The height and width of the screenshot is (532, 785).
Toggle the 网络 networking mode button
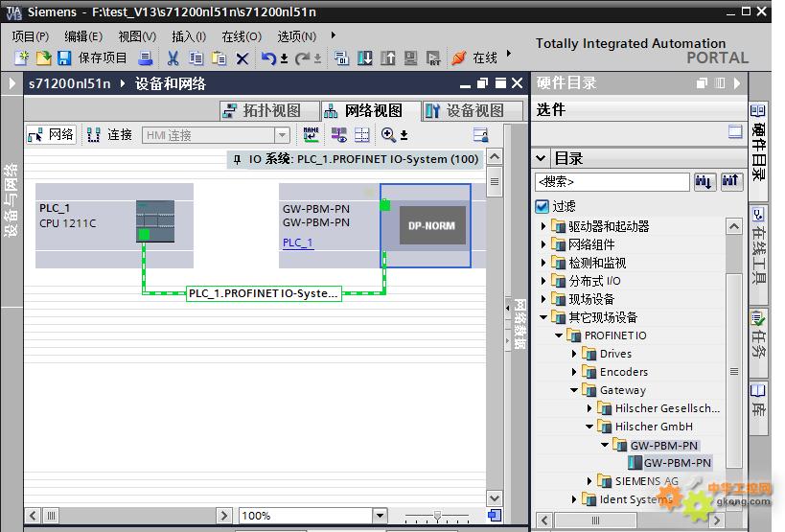pos(51,134)
